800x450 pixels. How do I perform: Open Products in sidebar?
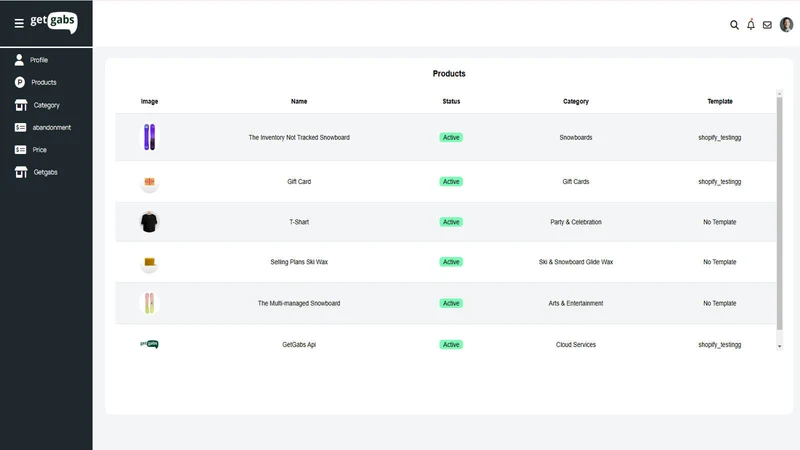[x=44, y=82]
